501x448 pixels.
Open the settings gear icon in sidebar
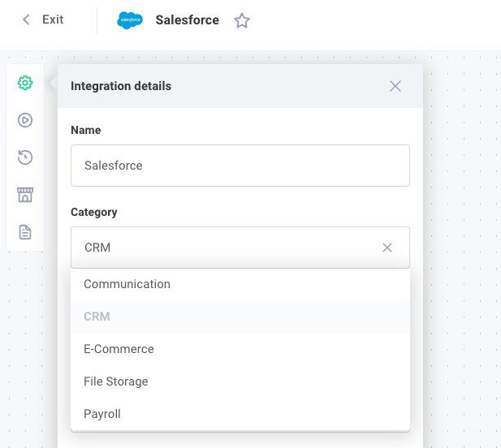click(x=25, y=83)
